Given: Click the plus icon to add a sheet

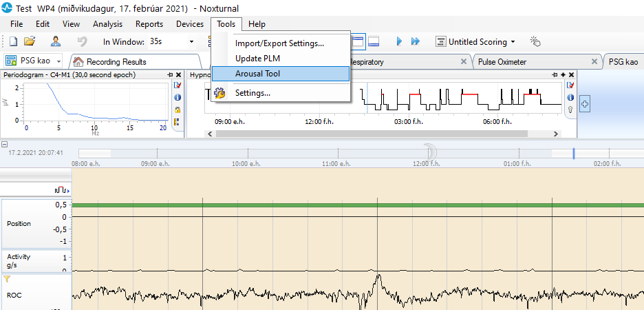Looking at the screenshot, I should pos(585,104).
